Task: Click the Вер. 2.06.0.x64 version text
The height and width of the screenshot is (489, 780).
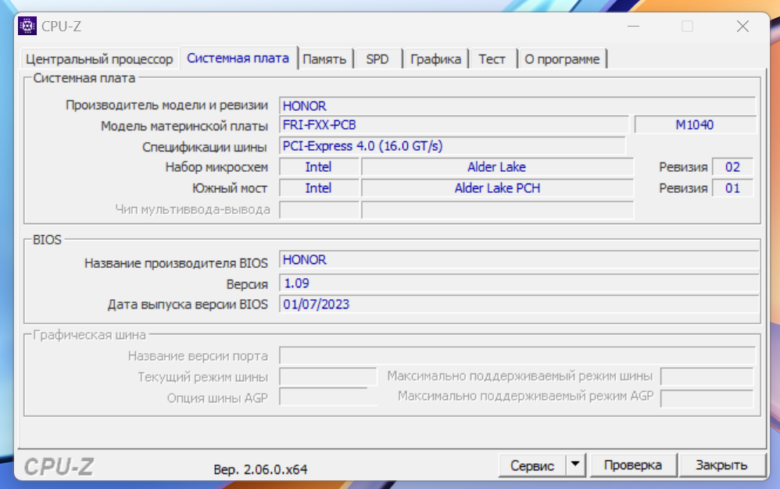Action: pos(260,470)
